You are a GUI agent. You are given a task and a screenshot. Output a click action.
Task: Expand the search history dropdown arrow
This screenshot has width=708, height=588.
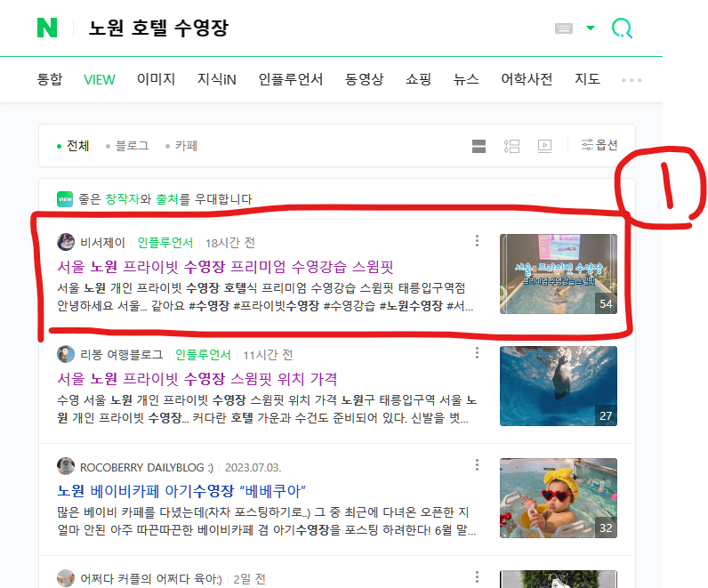tap(591, 28)
